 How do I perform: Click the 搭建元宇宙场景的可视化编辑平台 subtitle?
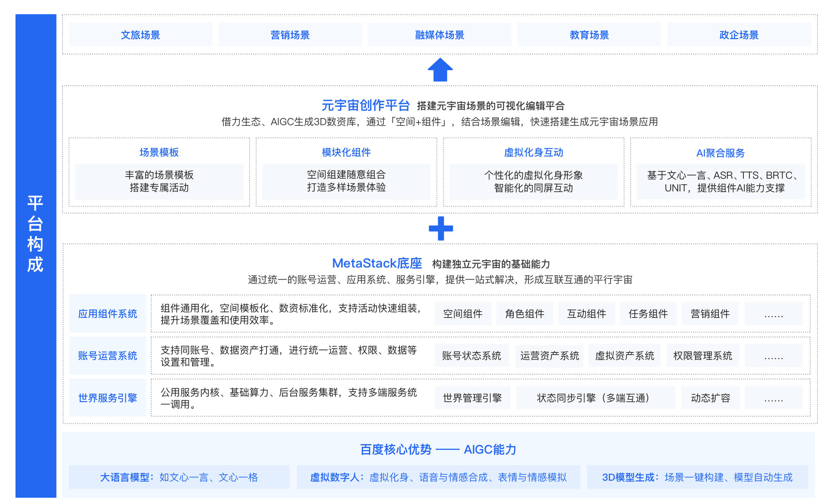tap(491, 106)
